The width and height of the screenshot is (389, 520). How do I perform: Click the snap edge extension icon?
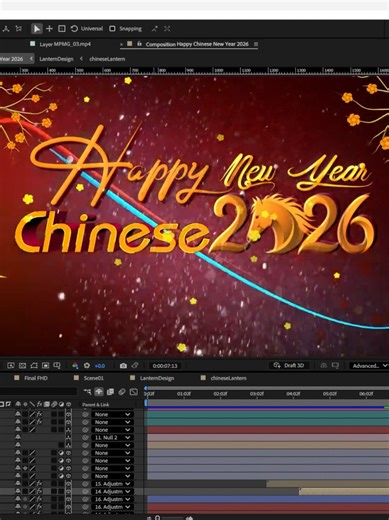point(154,29)
